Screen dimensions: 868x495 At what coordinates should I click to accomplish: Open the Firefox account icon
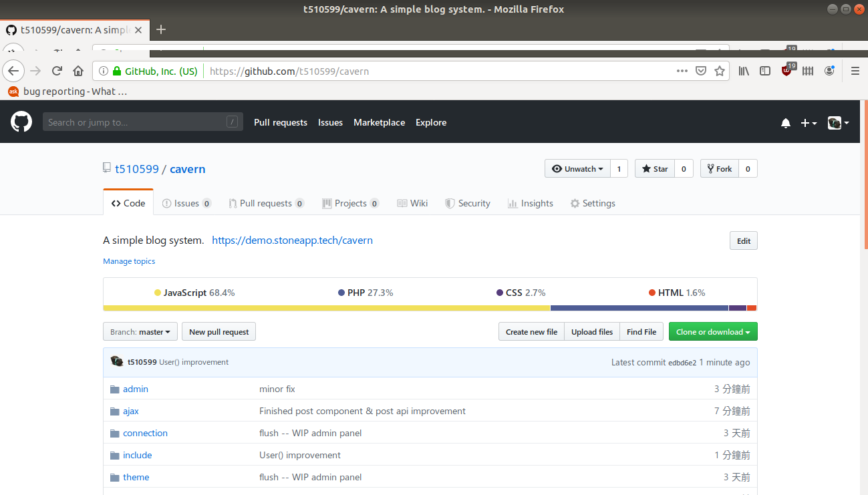829,71
